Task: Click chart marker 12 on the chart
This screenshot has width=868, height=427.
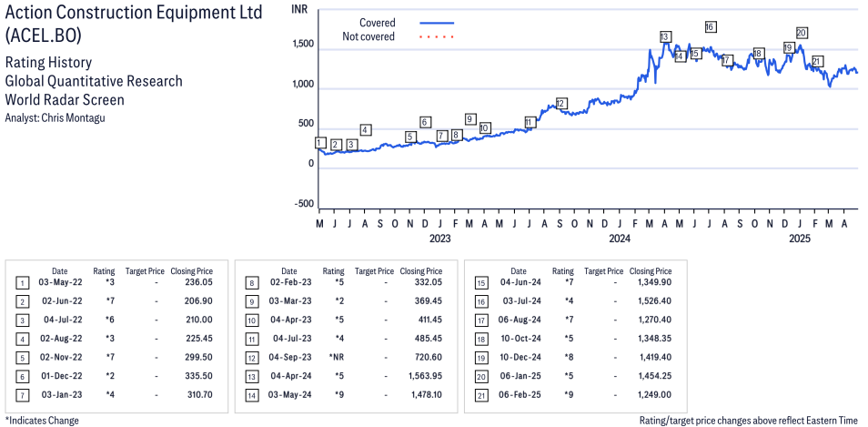Action: (560, 104)
